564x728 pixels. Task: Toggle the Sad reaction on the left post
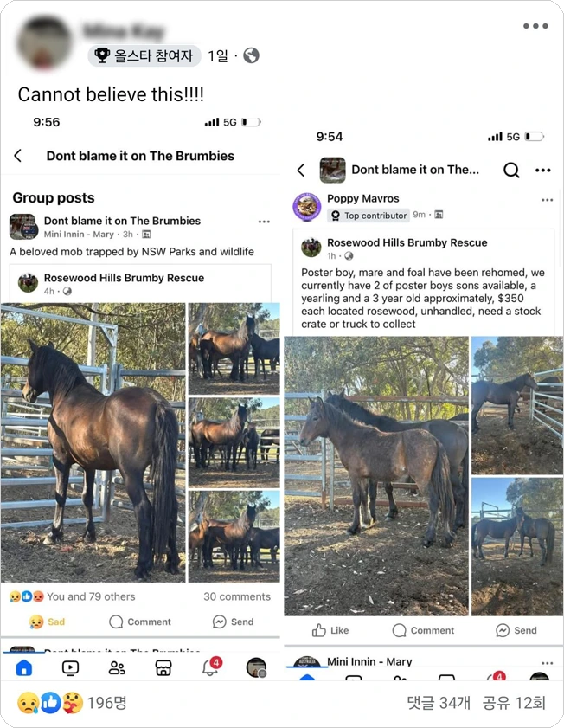coord(47,622)
